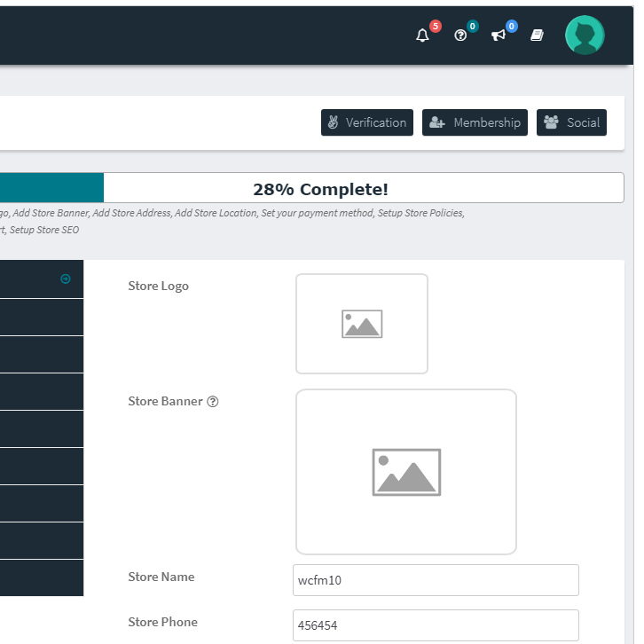Click the user profile avatar
Image resolution: width=644 pixels, height=644 pixels.
pyautogui.click(x=585, y=35)
